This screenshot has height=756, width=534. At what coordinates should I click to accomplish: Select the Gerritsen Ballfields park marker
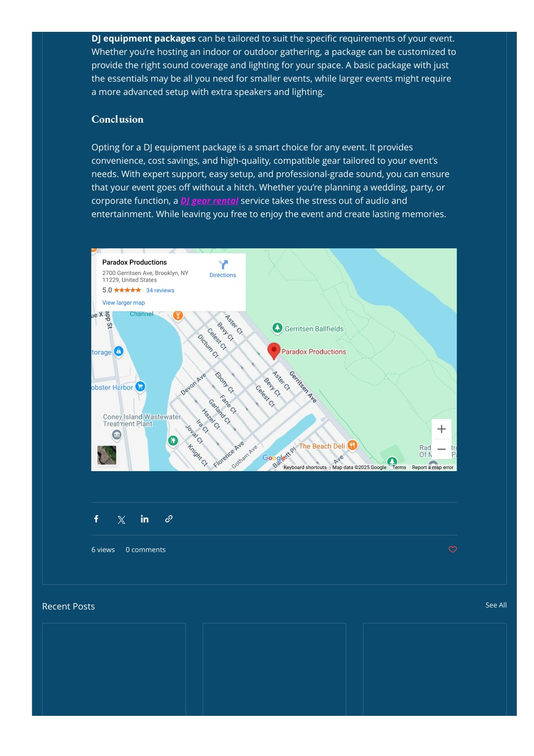(x=277, y=328)
